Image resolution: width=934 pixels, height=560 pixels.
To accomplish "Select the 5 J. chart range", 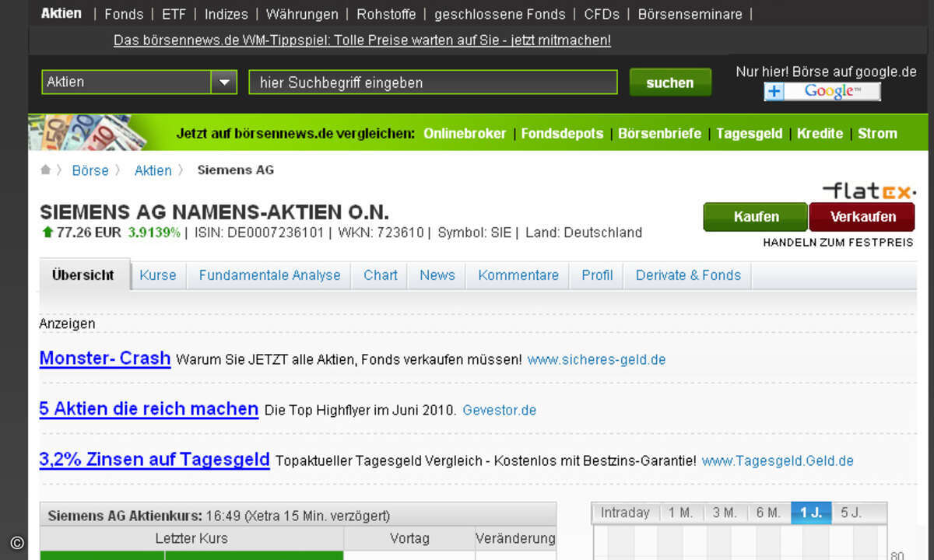I will 851,513.
